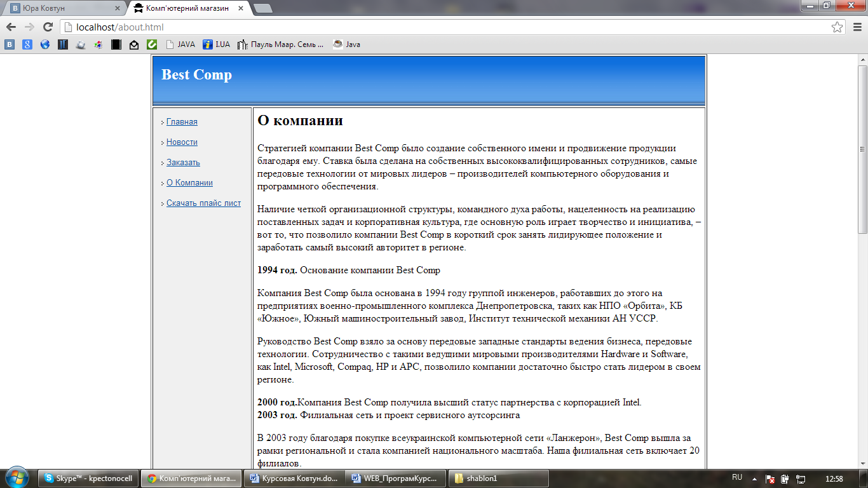Screen dimensions: 868x488
Task: Open the Google bookmark icon
Action: [x=27, y=44]
